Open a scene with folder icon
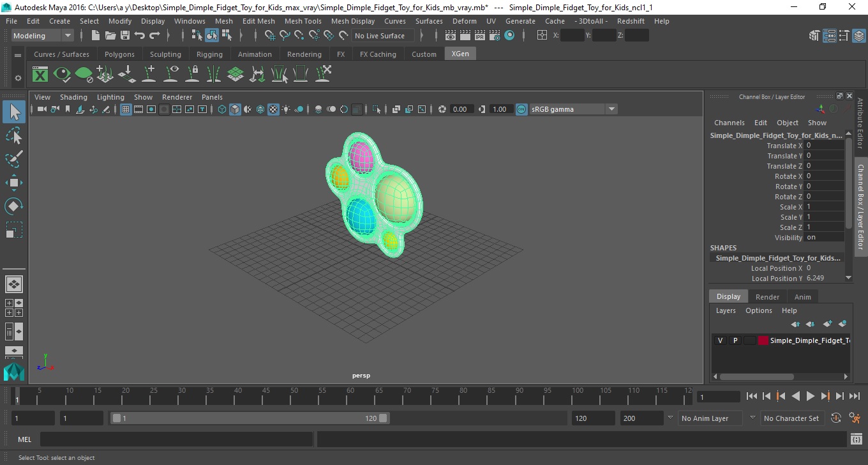The image size is (868, 465). tap(110, 36)
